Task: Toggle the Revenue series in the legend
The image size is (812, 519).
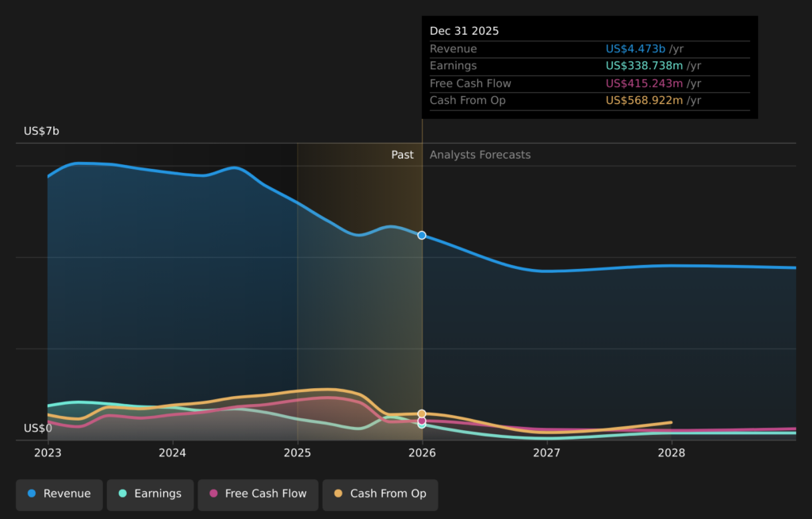Action: point(59,494)
